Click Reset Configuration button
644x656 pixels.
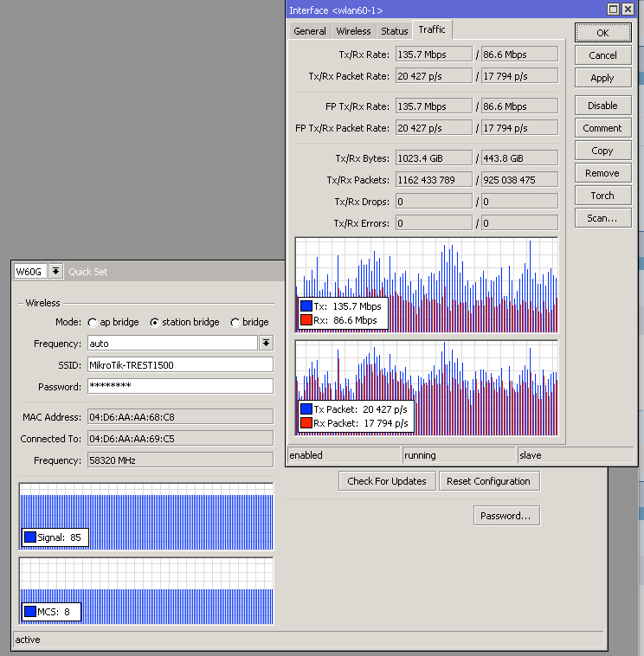(489, 481)
